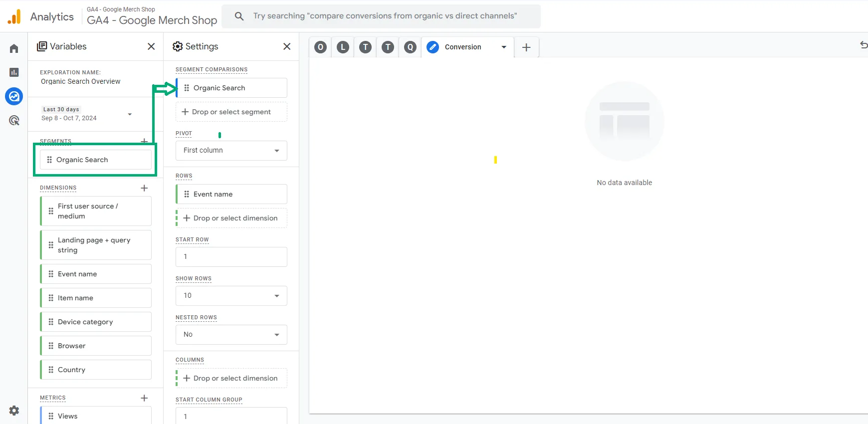868x424 pixels.
Task: Open the Home icon in left sidebar
Action: click(14, 48)
